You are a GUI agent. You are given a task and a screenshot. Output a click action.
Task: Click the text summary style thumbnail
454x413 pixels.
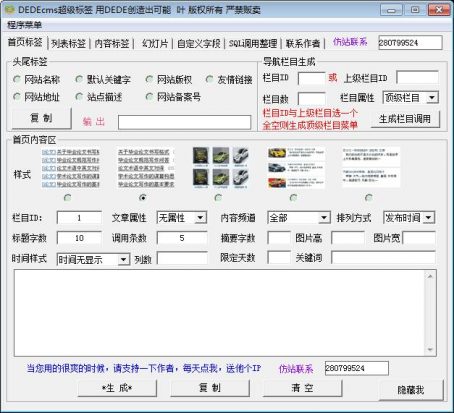371,167
